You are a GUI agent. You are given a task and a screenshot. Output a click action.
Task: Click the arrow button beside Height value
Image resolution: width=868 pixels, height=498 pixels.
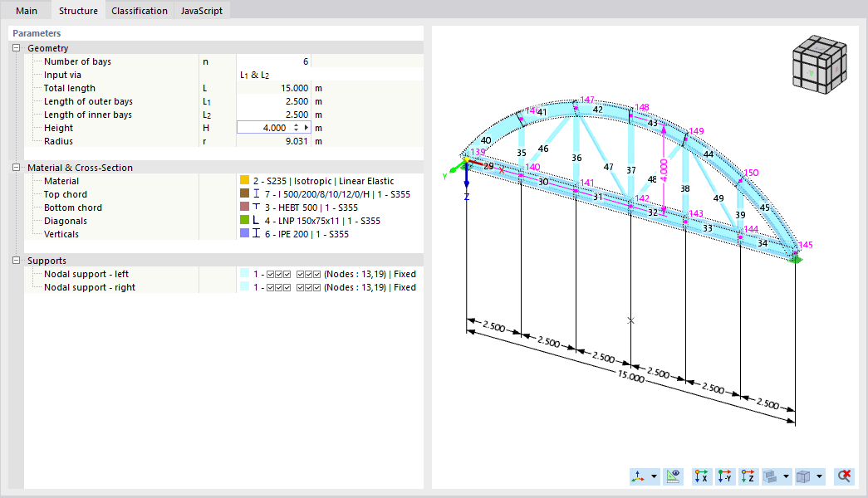[306, 128]
